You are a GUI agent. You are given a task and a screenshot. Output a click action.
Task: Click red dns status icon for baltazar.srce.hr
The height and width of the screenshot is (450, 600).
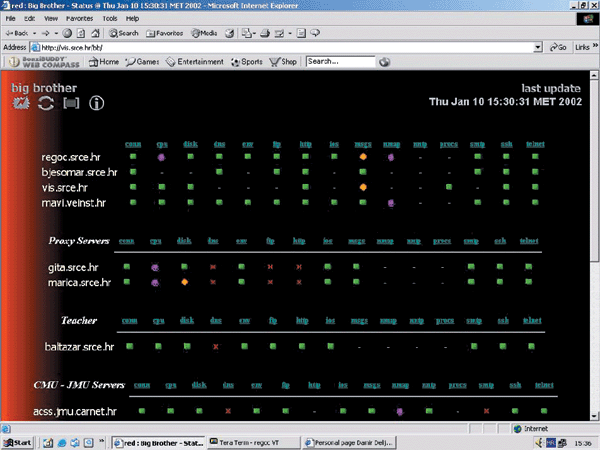click(x=215, y=346)
